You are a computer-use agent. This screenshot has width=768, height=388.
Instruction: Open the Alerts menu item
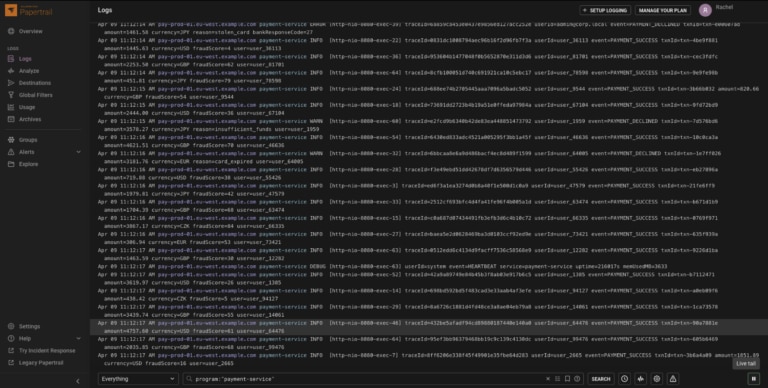coord(26,152)
